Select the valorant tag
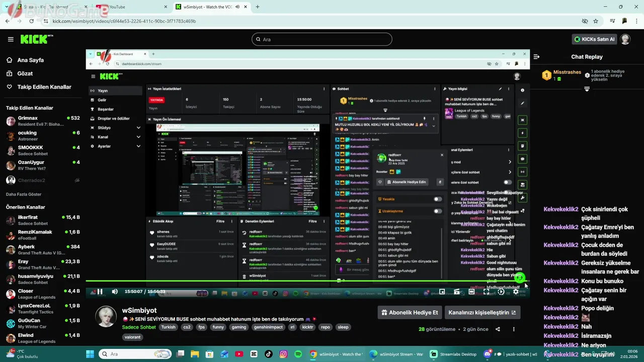 [132, 337]
